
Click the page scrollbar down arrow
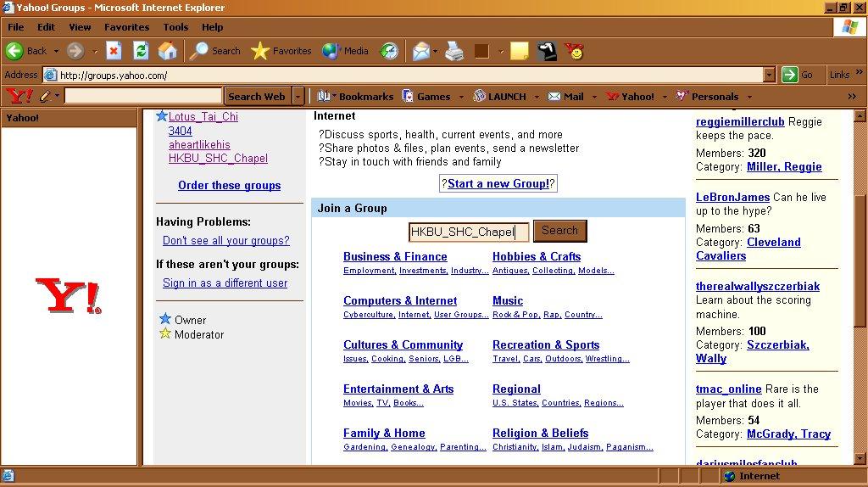[x=860, y=459]
